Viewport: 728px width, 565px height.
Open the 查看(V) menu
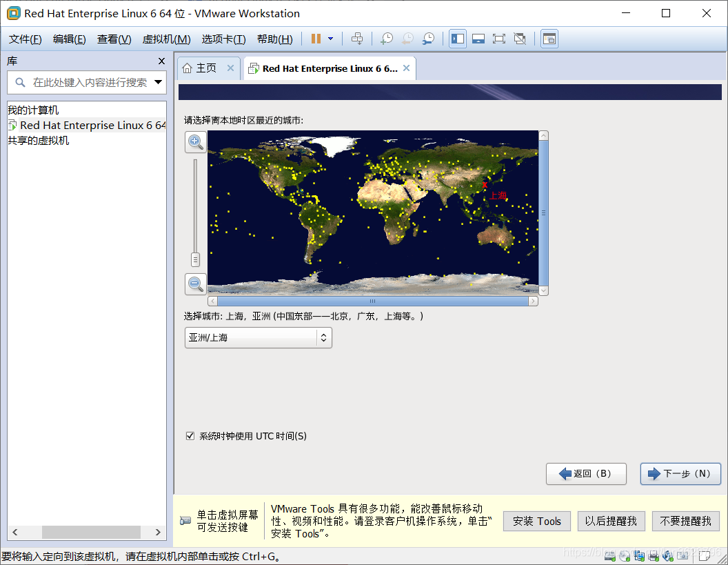[114, 39]
